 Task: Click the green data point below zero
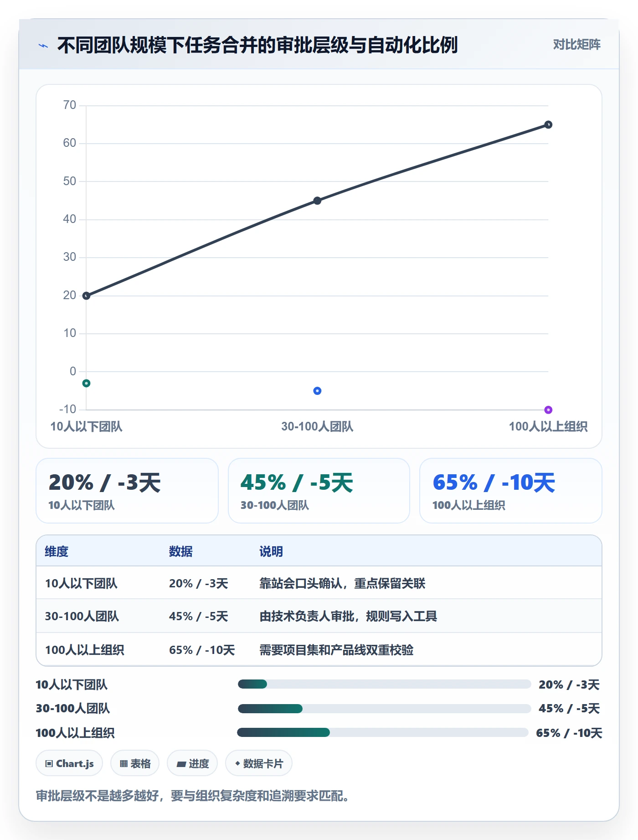[x=86, y=383]
